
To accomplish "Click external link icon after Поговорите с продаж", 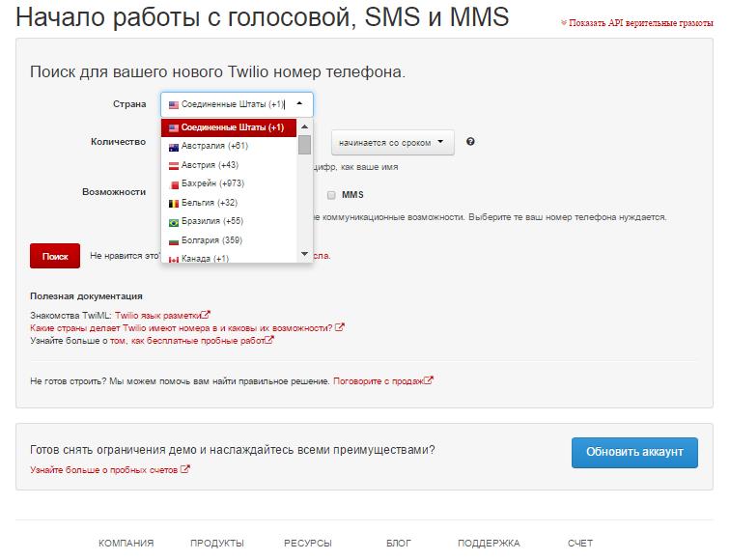I will [x=429, y=380].
